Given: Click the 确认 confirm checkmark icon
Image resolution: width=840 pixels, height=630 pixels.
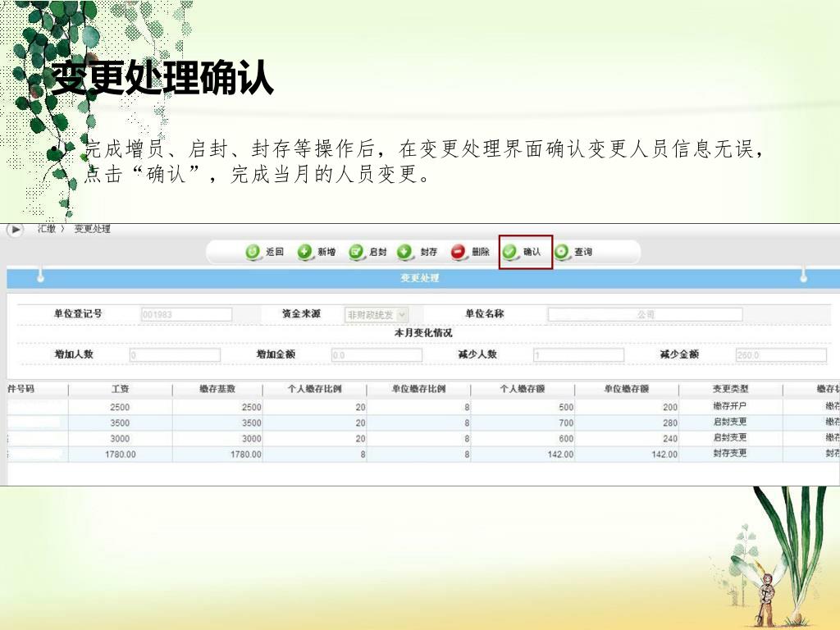Looking at the screenshot, I should (509, 252).
